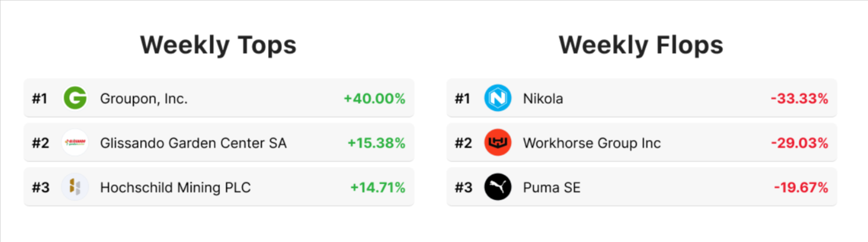Click the Hochschild Mining logo icon
Screen dimensions: 868x242
(75, 187)
